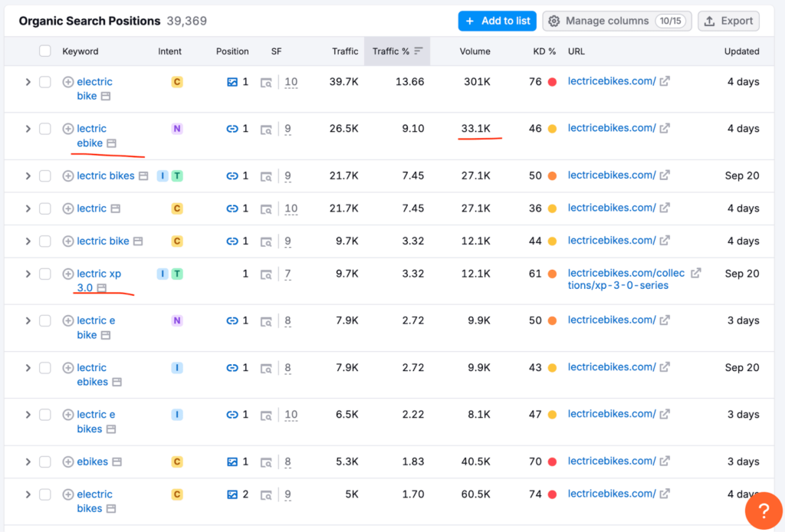Check the box for 'electric bike' row
The image size is (785, 532).
45,82
